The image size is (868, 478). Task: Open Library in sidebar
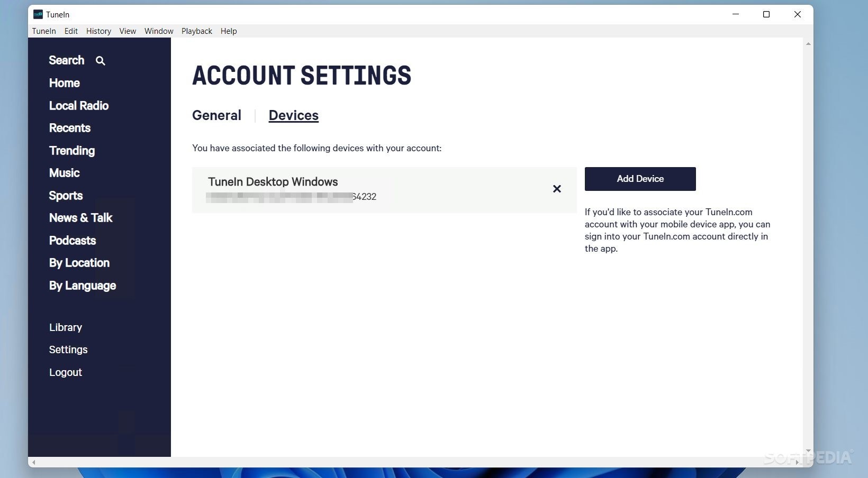[66, 327]
